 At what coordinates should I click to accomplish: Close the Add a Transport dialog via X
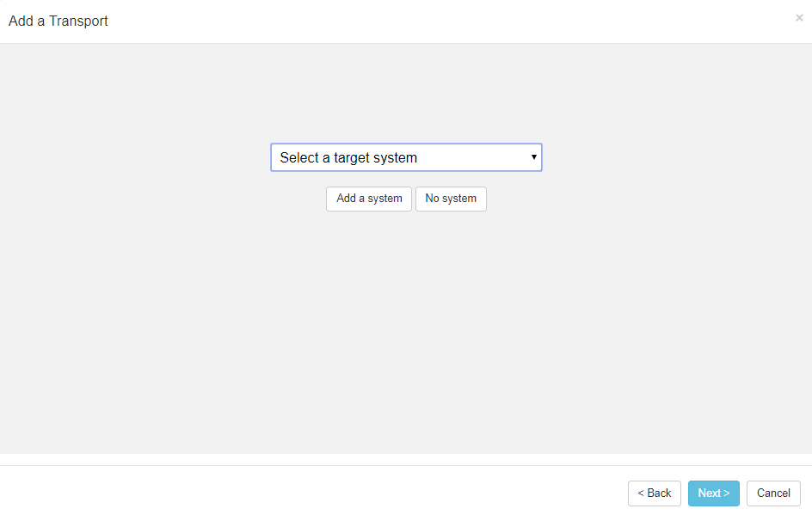[799, 18]
